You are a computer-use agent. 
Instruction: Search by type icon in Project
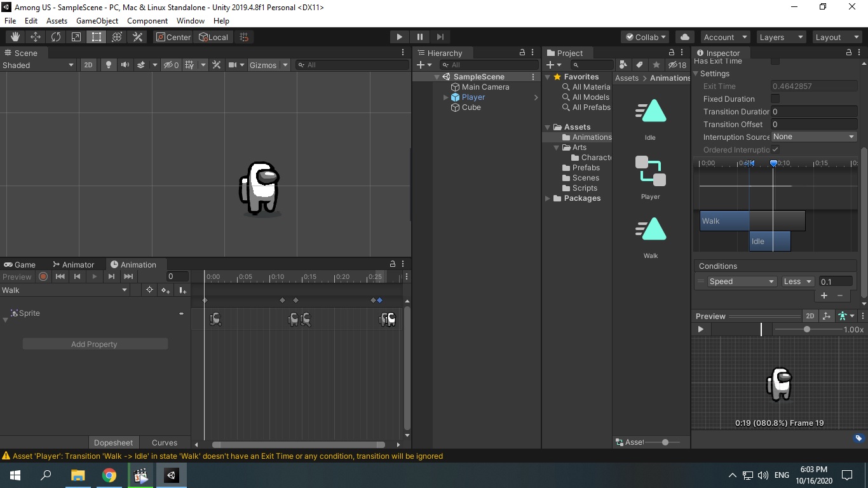click(x=623, y=65)
